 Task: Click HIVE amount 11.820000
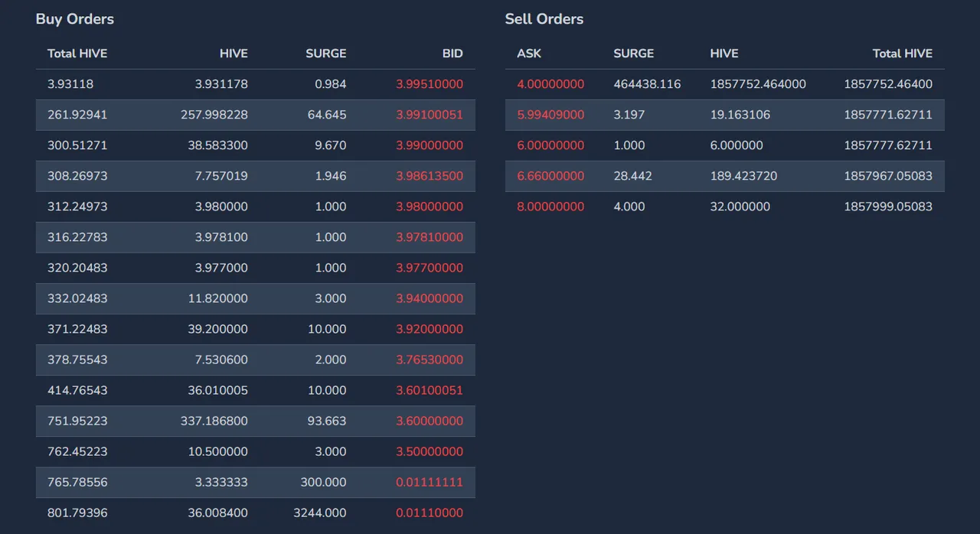[x=218, y=298]
